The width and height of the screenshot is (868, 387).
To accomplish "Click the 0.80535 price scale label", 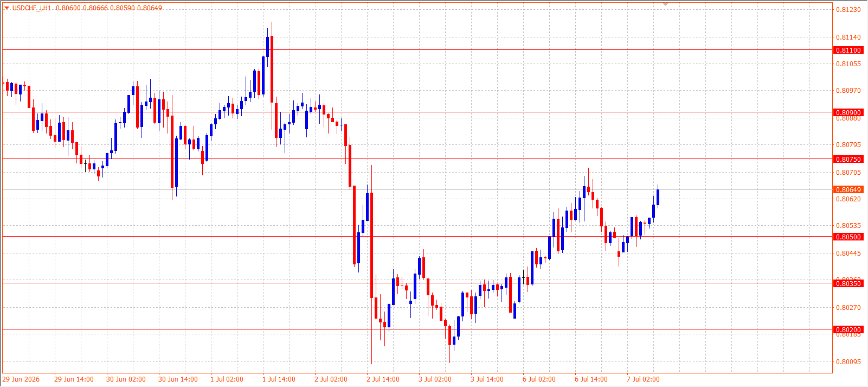I will point(848,226).
